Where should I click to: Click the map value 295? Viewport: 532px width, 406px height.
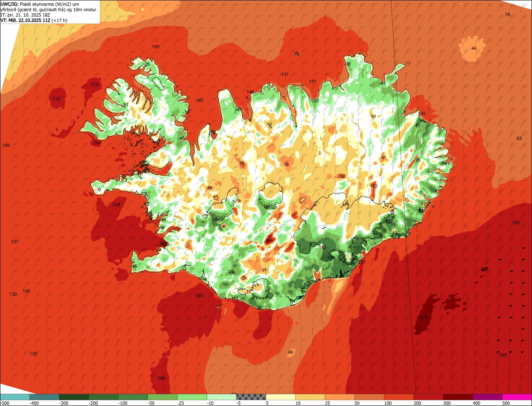tap(503, 355)
